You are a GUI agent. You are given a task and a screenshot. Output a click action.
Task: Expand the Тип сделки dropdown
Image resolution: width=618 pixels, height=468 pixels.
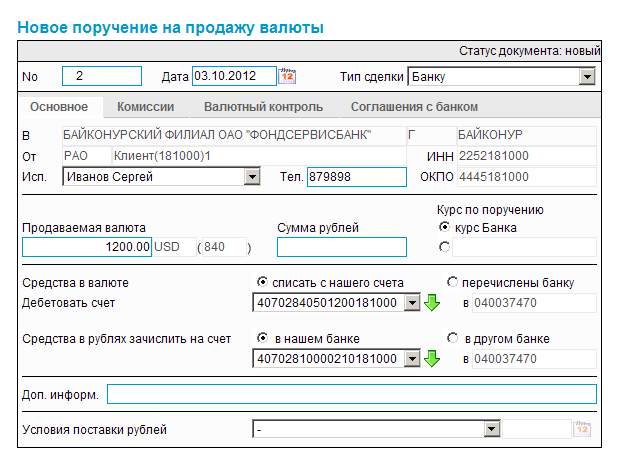pos(587,76)
